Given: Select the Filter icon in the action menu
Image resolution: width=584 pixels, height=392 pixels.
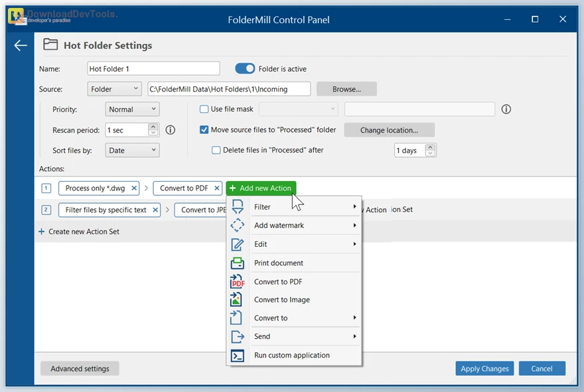Looking at the screenshot, I should pos(238,206).
